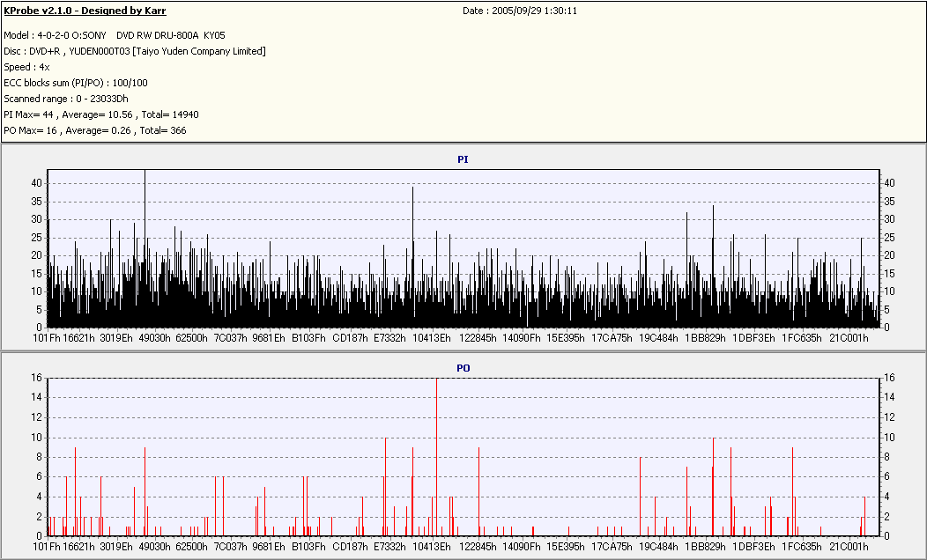Click the PI spike near E7332h

tap(412, 257)
